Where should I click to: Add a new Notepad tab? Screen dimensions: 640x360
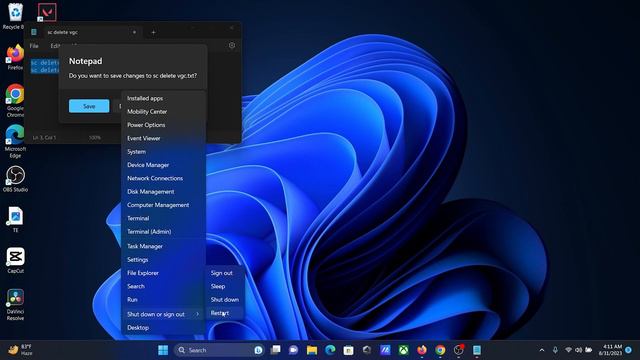[153, 32]
